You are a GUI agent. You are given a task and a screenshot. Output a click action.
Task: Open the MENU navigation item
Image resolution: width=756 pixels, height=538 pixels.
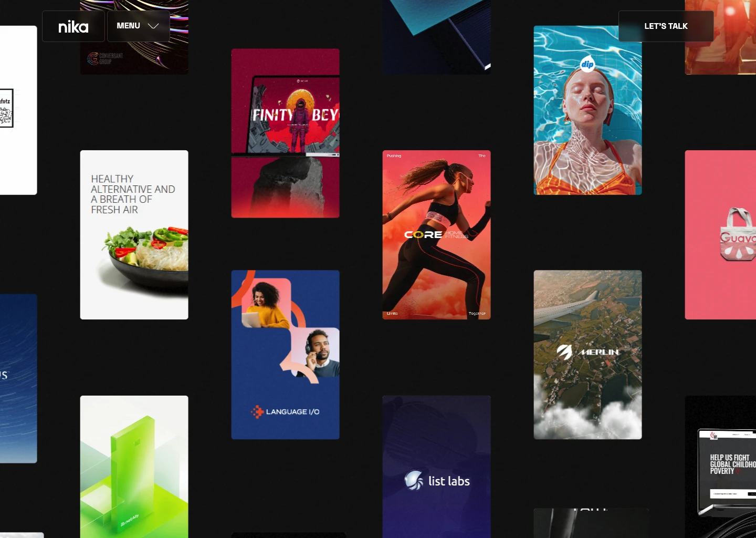click(128, 26)
